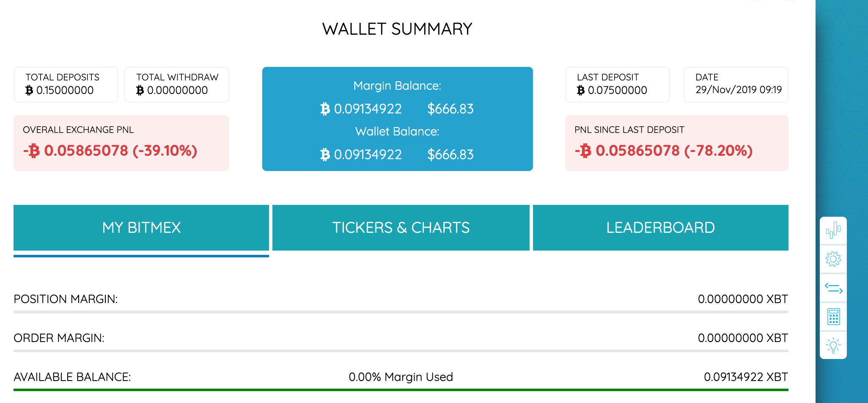
Task: Click the Total Withdraw card
Action: pos(177,85)
